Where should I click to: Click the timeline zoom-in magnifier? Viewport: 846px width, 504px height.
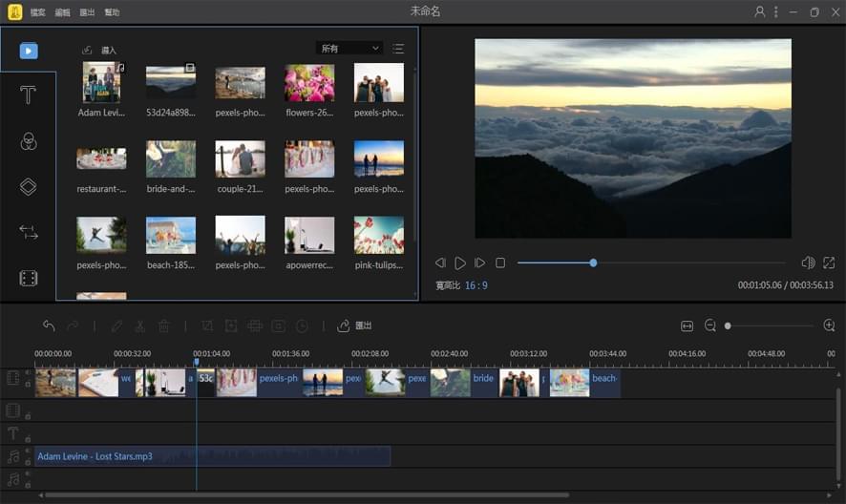pos(829,326)
